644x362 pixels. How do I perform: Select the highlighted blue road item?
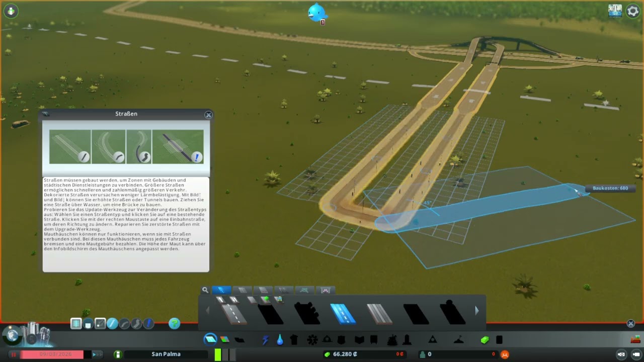pyautogui.click(x=343, y=314)
